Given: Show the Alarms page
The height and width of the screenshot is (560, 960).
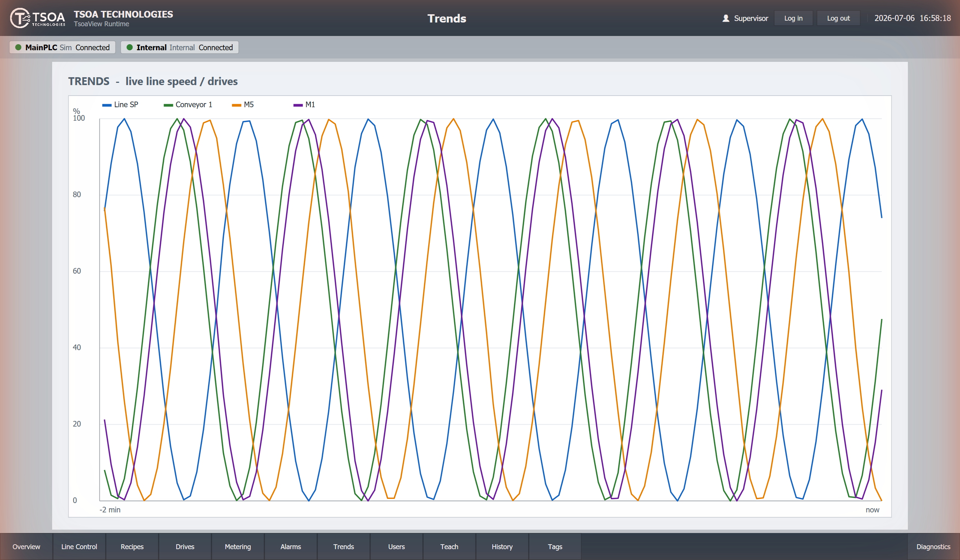Looking at the screenshot, I should click(x=291, y=547).
